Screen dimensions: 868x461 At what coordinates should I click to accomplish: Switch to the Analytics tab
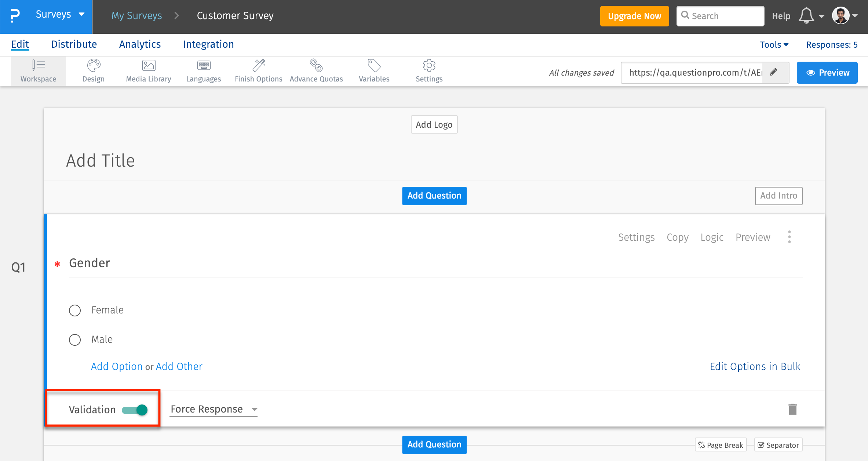click(140, 44)
